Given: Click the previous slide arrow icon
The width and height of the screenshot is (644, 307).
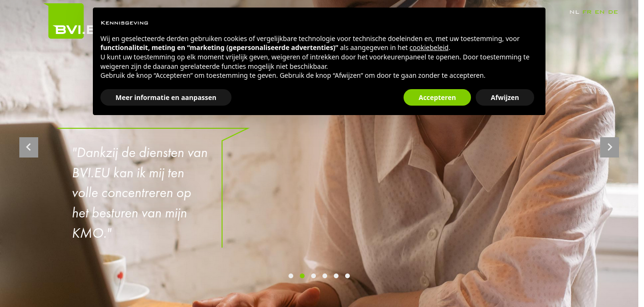Looking at the screenshot, I should pyautogui.click(x=29, y=147).
